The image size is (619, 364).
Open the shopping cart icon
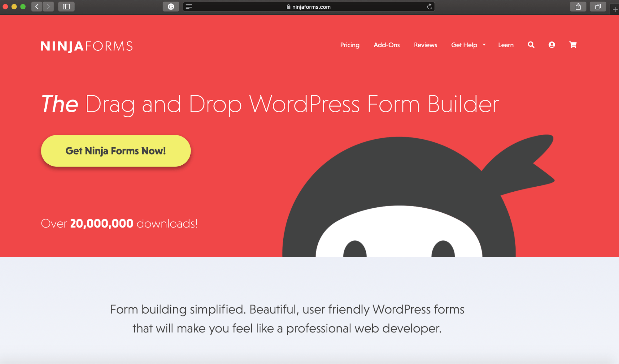point(573,45)
